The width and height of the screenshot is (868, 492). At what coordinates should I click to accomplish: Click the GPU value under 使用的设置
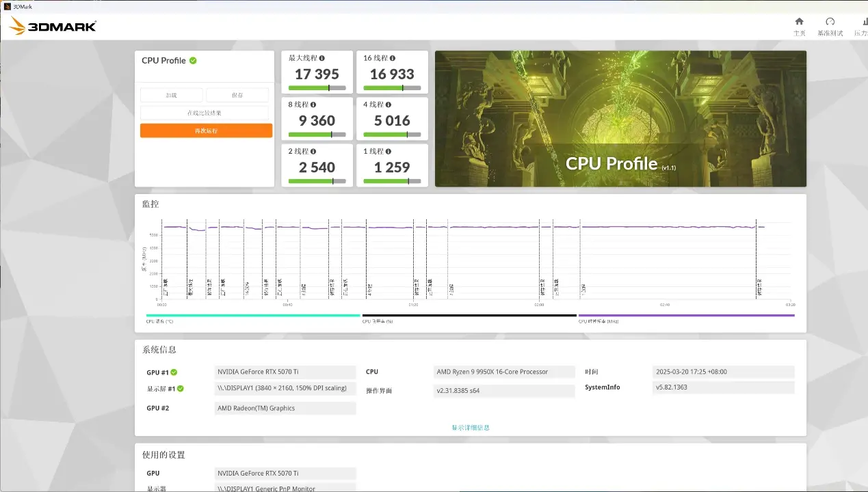click(285, 474)
